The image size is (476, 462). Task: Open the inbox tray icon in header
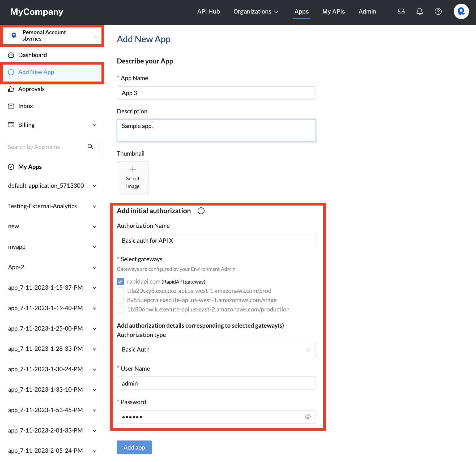tap(401, 11)
